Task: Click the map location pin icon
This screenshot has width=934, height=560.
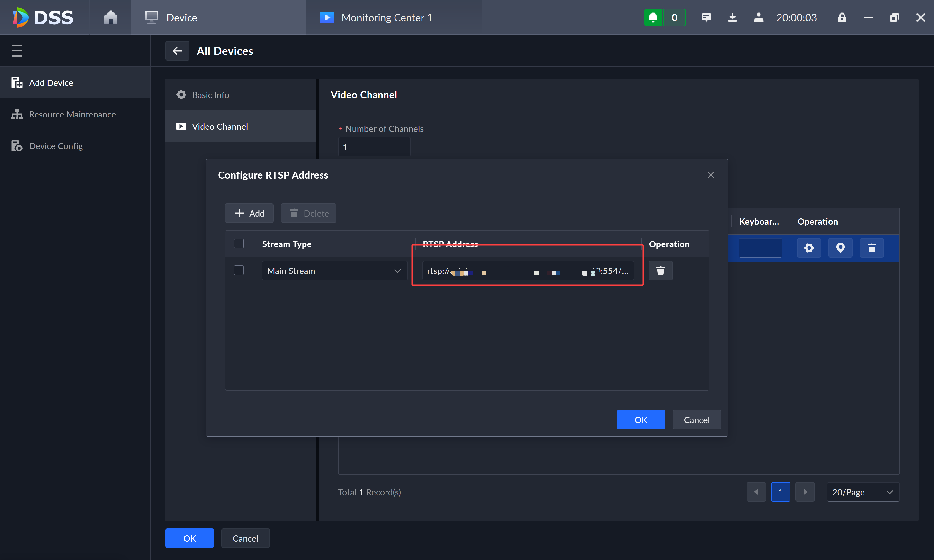Action: (840, 248)
